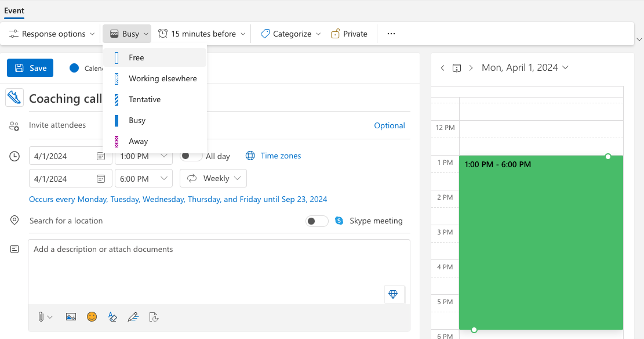Go to the previous day in the calendar
Viewport: 644px width, 339px height.
442,68
